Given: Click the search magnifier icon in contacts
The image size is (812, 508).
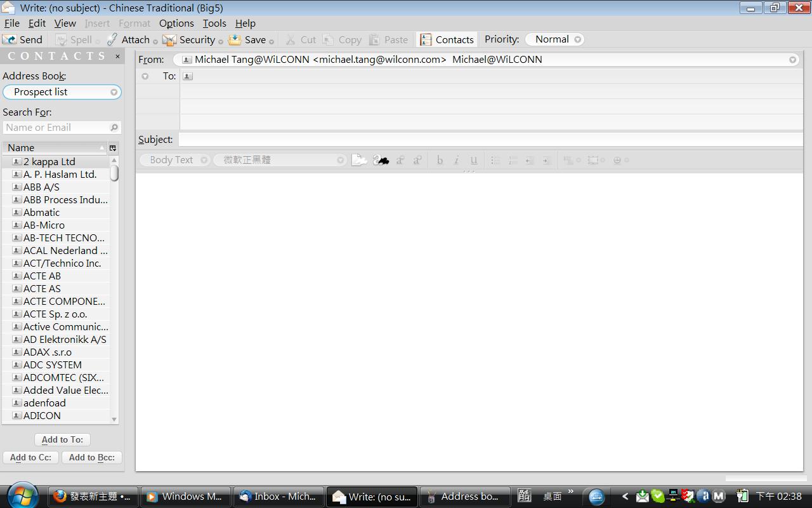Looking at the screenshot, I should click(114, 128).
